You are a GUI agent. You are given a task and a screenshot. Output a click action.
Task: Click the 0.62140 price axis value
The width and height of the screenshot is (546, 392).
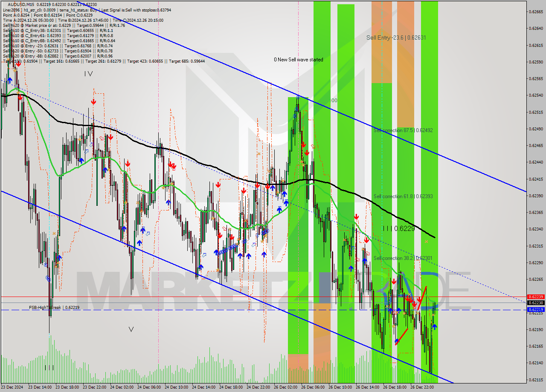click(x=535, y=363)
